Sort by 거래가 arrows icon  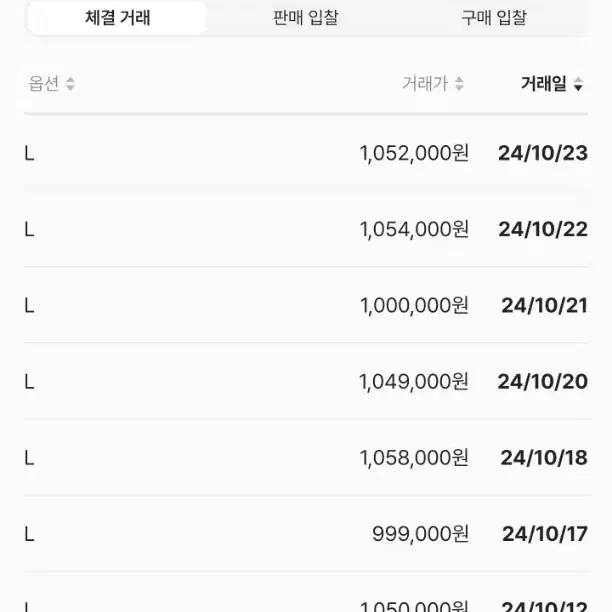(x=459, y=84)
